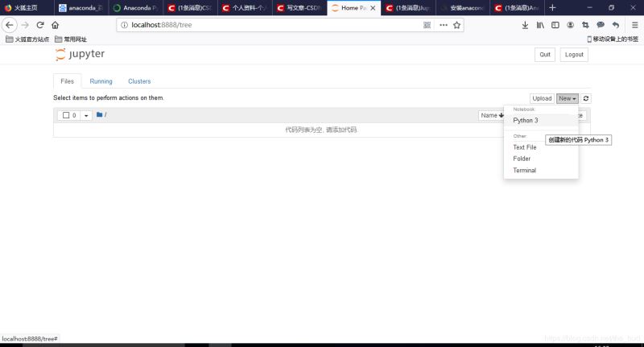The width and height of the screenshot is (644, 347).
Task: Click the Upload button
Action: point(542,98)
